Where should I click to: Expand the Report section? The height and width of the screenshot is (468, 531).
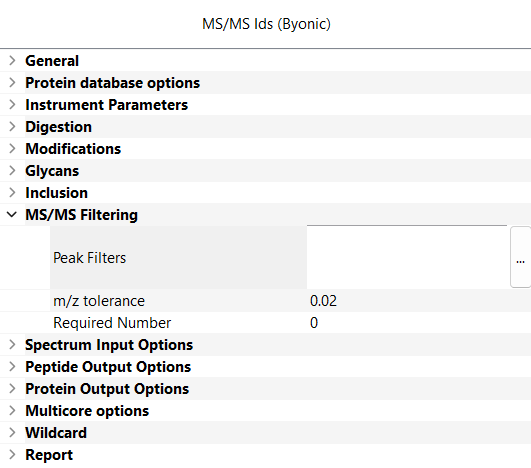pyautogui.click(x=12, y=455)
